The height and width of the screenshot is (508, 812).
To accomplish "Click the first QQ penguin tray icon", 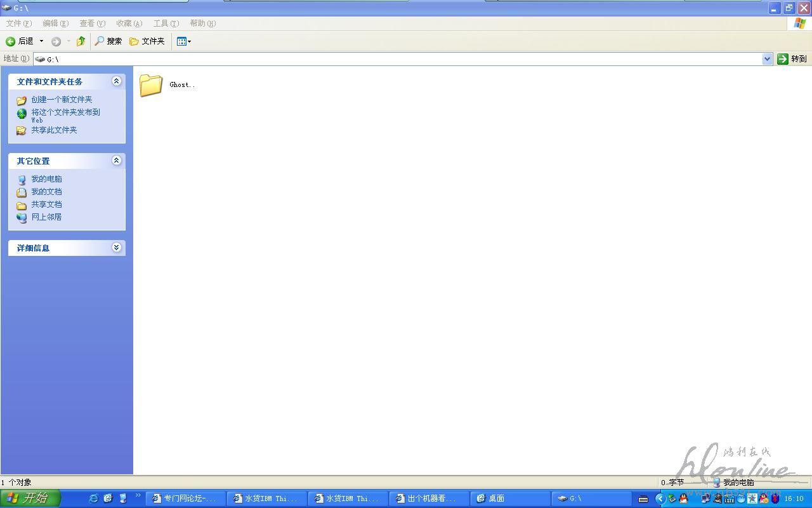I will click(x=683, y=499).
